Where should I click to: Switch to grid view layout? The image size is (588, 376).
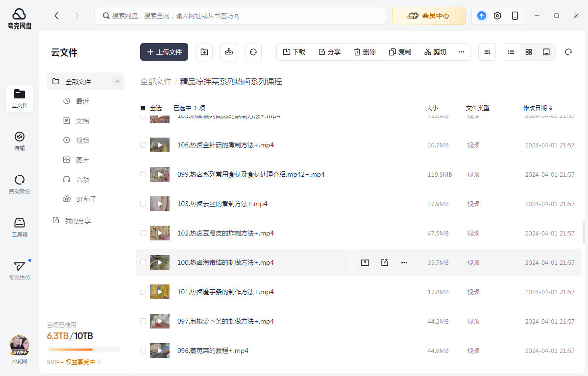click(529, 52)
